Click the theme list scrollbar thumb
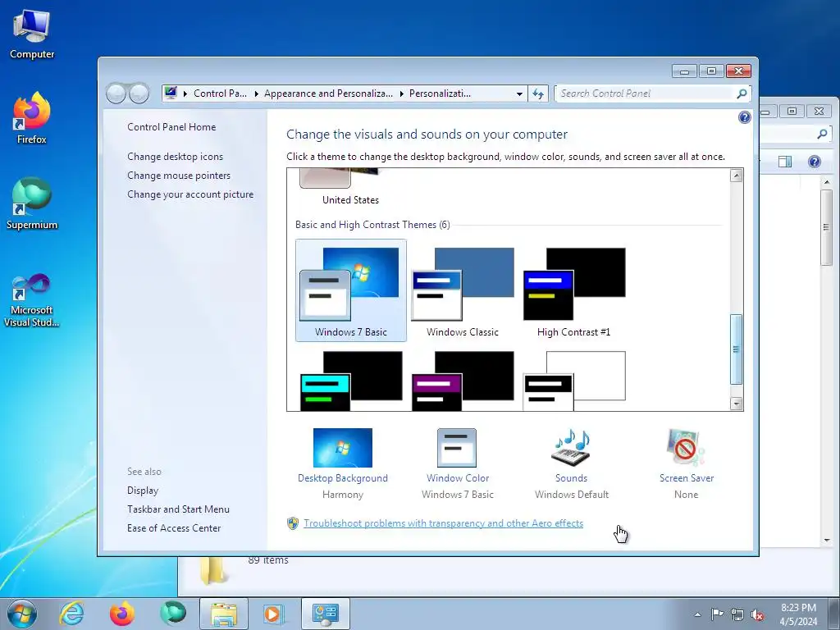This screenshot has width=840, height=630. (737, 349)
